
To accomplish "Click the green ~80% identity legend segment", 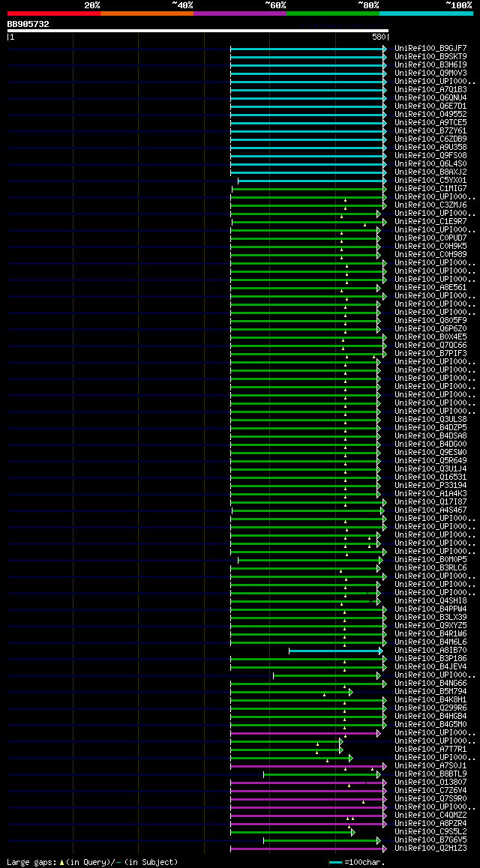I will pyautogui.click(x=333, y=13).
